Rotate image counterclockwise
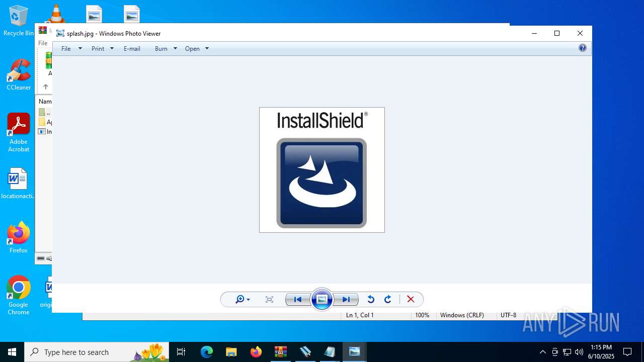This screenshot has width=644, height=362. tap(371, 300)
